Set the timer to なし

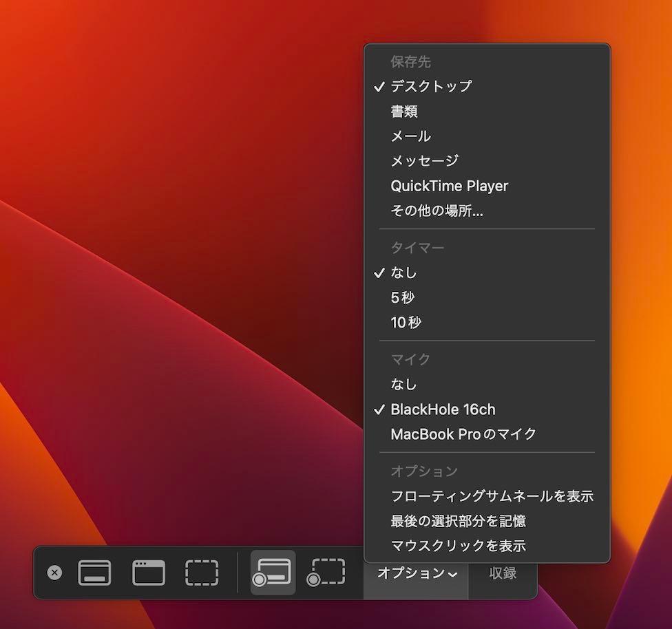coord(487,273)
